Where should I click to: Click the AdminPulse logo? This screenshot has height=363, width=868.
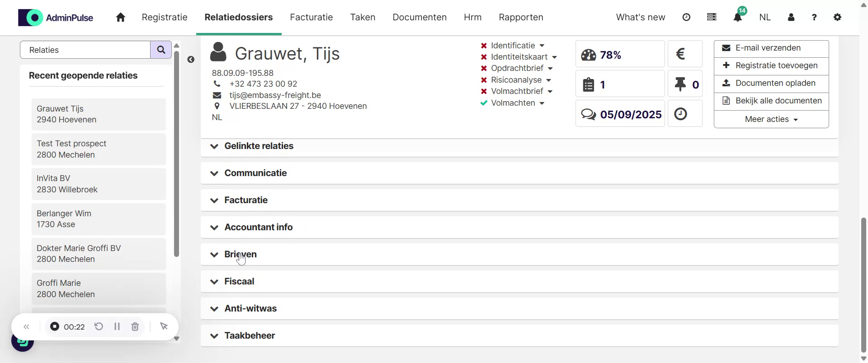click(x=56, y=18)
